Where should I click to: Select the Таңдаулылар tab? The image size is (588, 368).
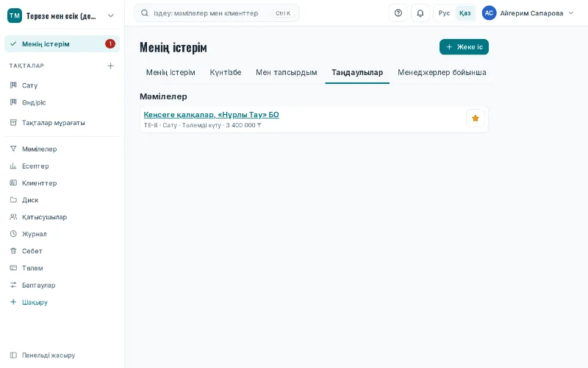(x=357, y=72)
